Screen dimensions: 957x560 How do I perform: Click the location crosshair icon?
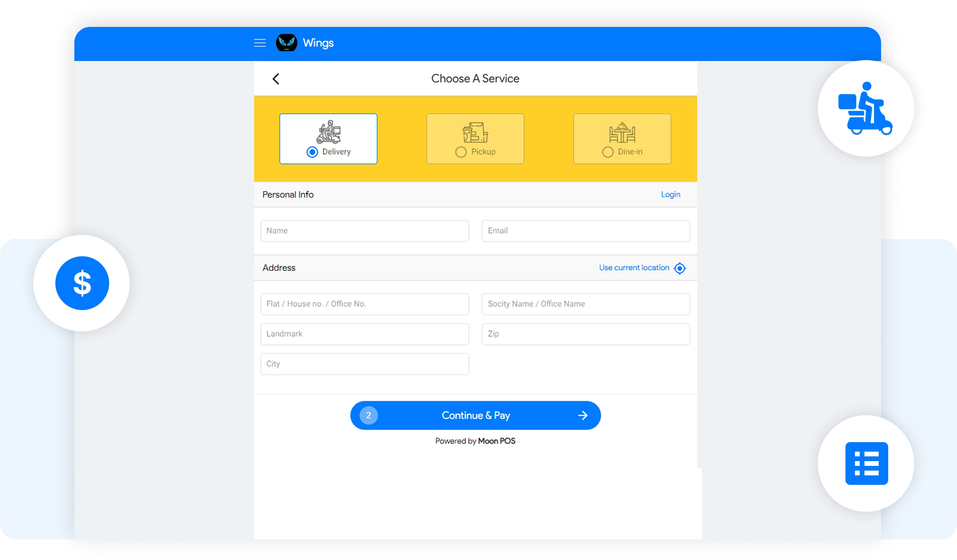point(679,268)
